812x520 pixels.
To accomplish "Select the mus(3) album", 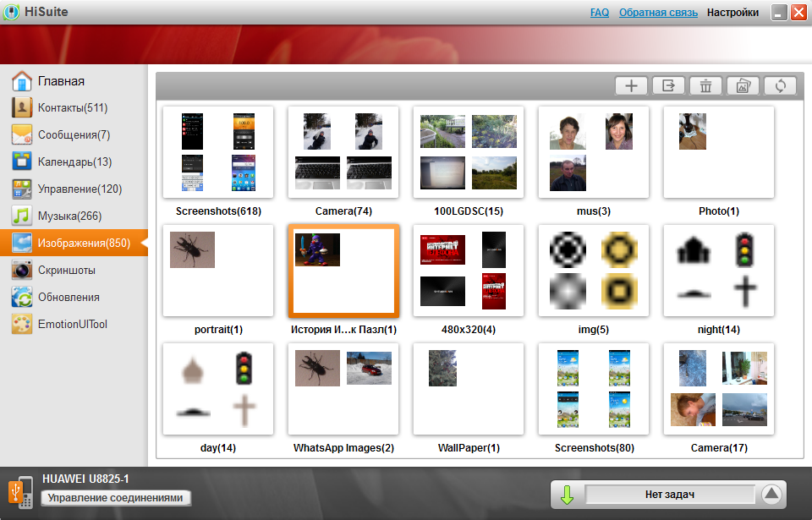I will 594,152.
